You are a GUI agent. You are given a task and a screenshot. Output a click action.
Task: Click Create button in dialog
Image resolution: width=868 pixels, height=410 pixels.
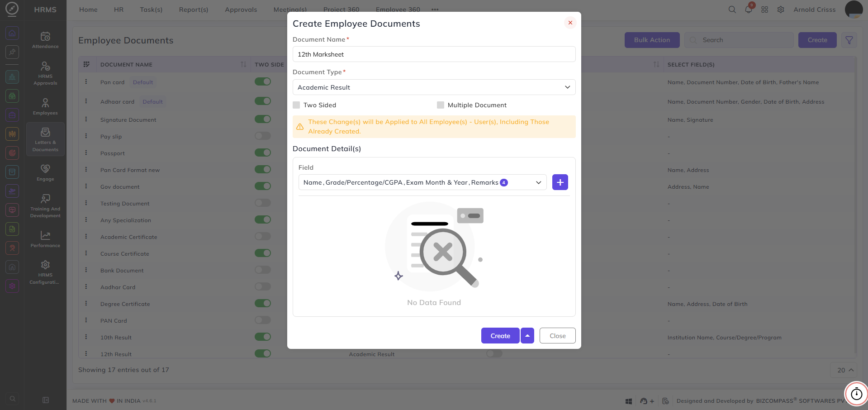pyautogui.click(x=500, y=336)
